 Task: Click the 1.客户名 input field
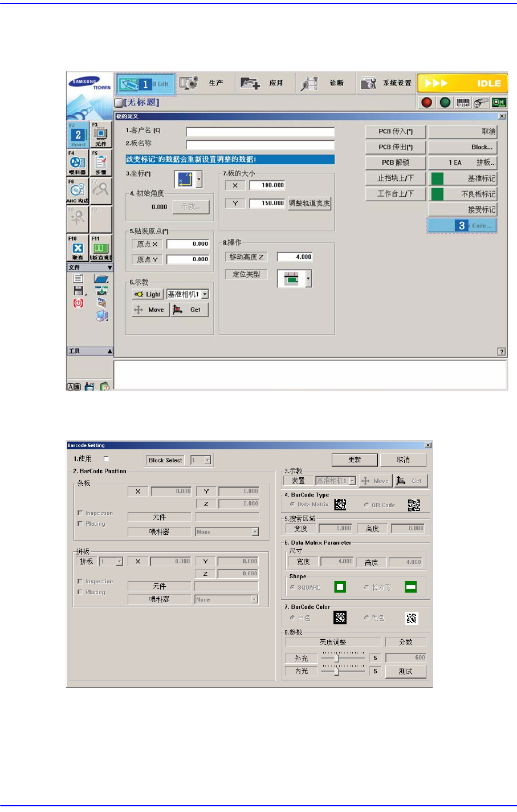[260, 132]
